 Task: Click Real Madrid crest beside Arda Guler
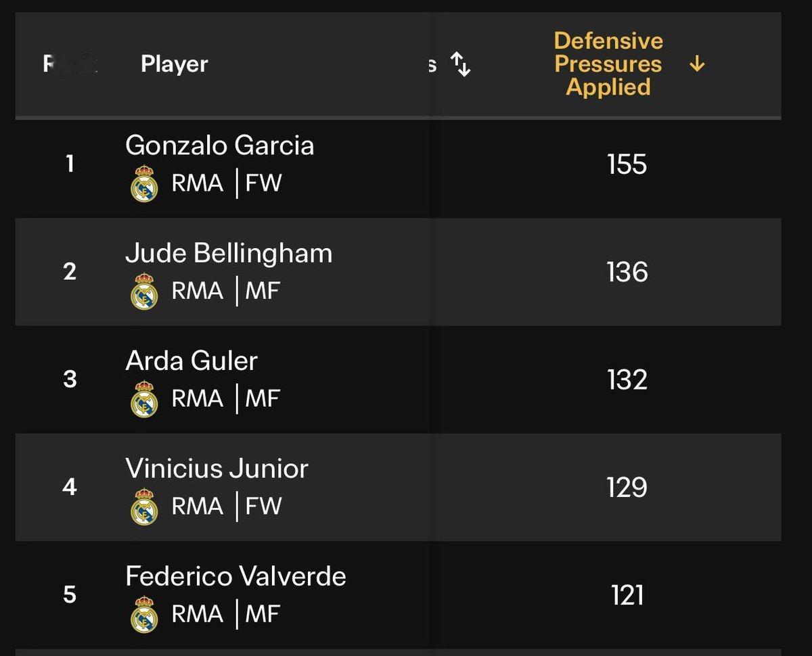click(143, 400)
